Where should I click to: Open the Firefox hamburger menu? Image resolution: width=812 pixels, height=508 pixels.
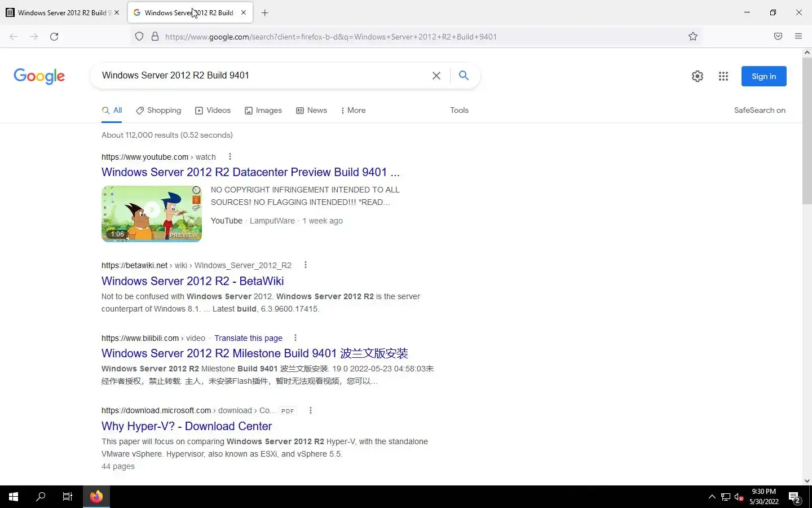coord(798,37)
